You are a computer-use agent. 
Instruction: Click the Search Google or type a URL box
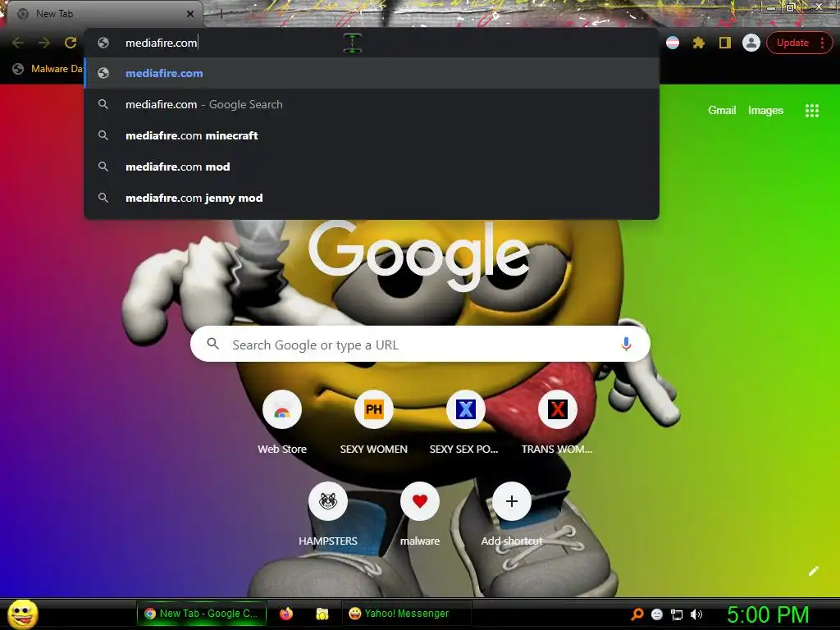point(420,344)
